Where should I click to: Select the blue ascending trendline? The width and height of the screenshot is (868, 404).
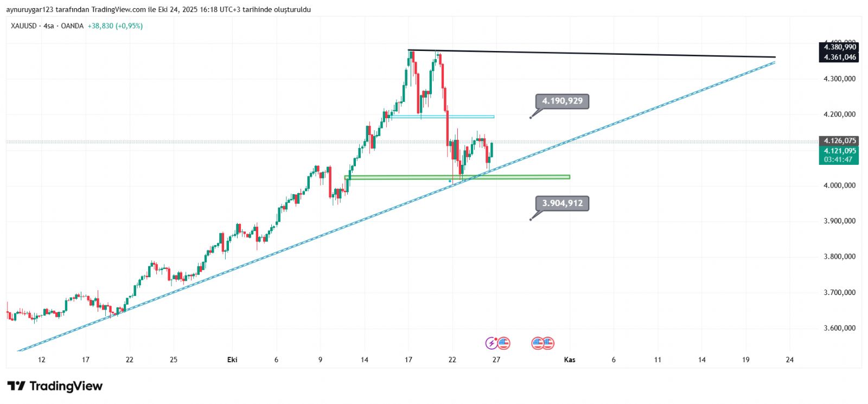651,108
